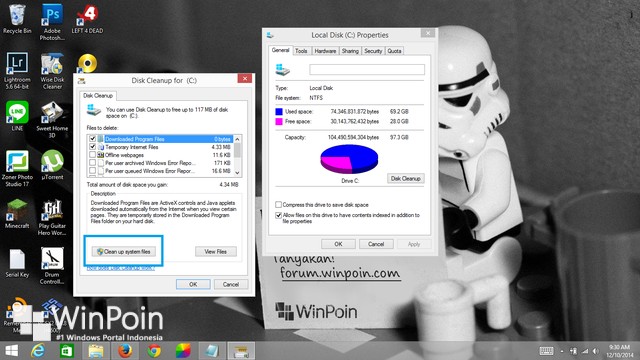The image size is (640, 360).
Task: Open the gold disc desktop shortcut
Action: point(87,64)
